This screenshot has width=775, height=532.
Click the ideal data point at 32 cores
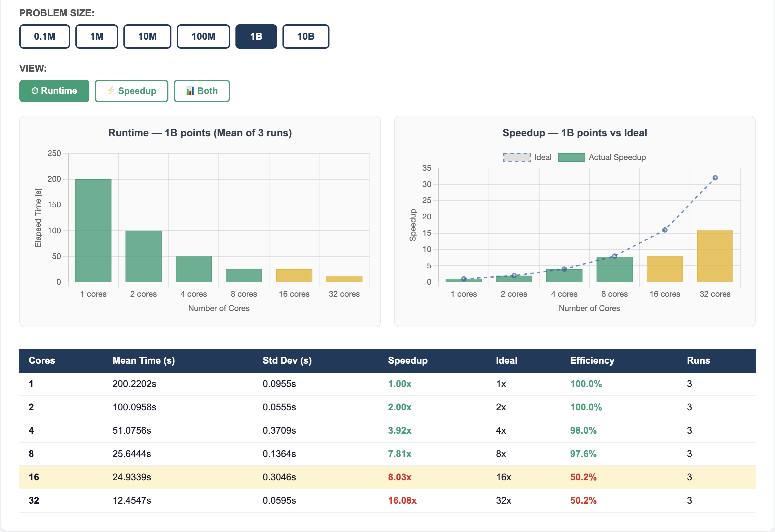click(715, 178)
